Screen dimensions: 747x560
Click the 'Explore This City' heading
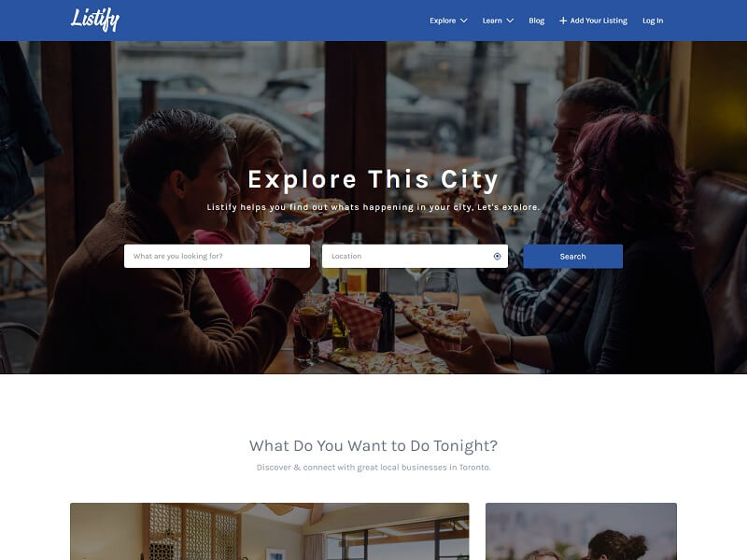click(373, 179)
